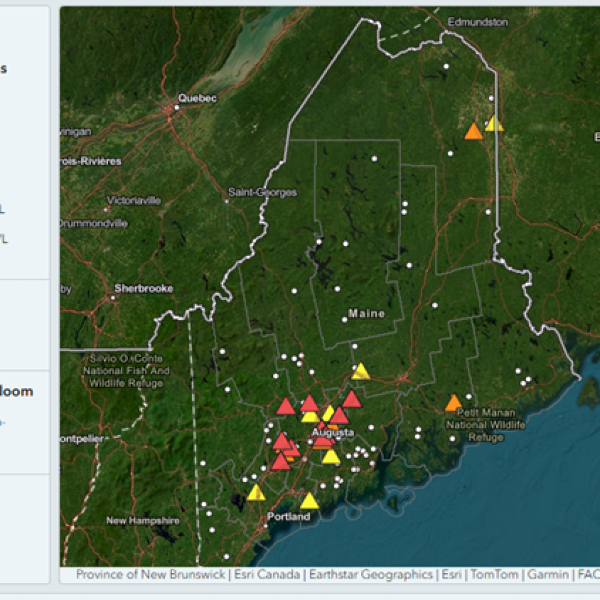The height and width of the screenshot is (600, 600).
Task: Click the Petit Manan National Wildlife Refuge label
Action: coord(486,425)
